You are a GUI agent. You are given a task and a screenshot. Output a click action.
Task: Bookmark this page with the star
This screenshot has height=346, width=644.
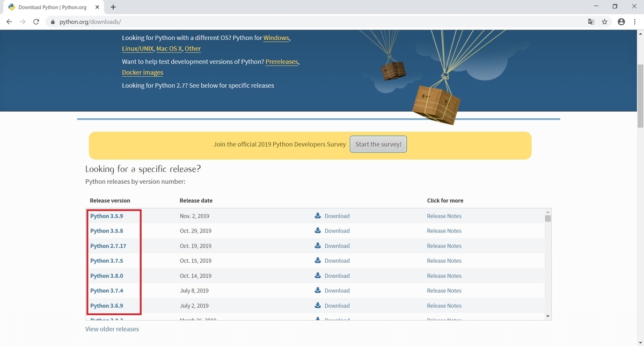pyautogui.click(x=604, y=22)
